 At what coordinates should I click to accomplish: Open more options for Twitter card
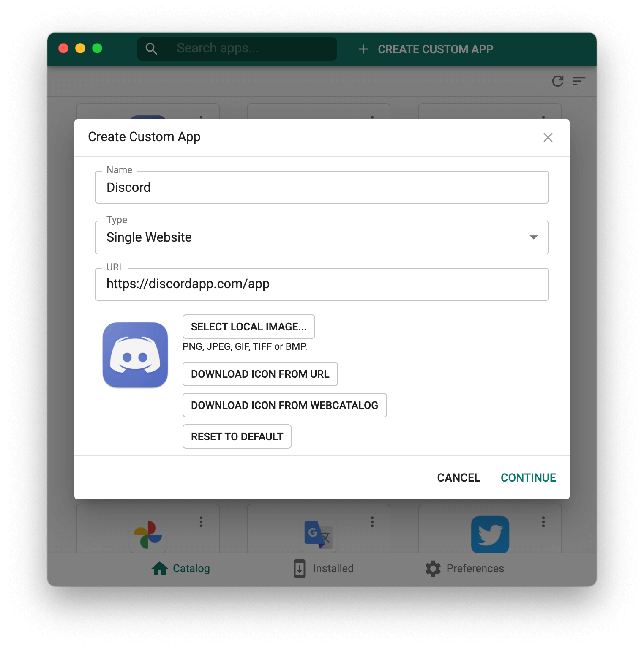pyautogui.click(x=543, y=522)
